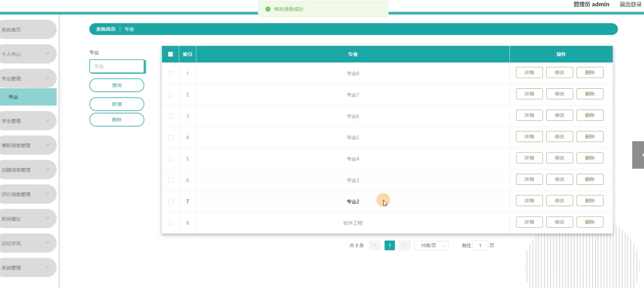The width and height of the screenshot is (644, 288).
Task: Open 详情 for 软件工程 row
Action: coord(529,222)
